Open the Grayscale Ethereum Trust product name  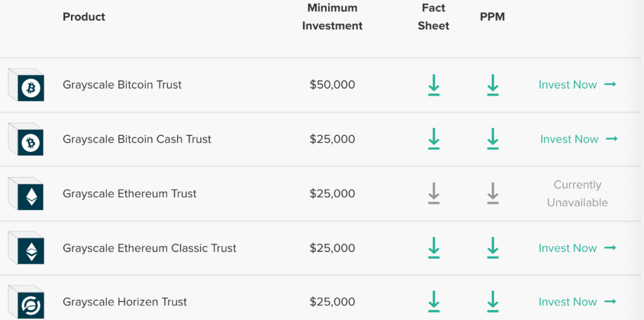(129, 194)
